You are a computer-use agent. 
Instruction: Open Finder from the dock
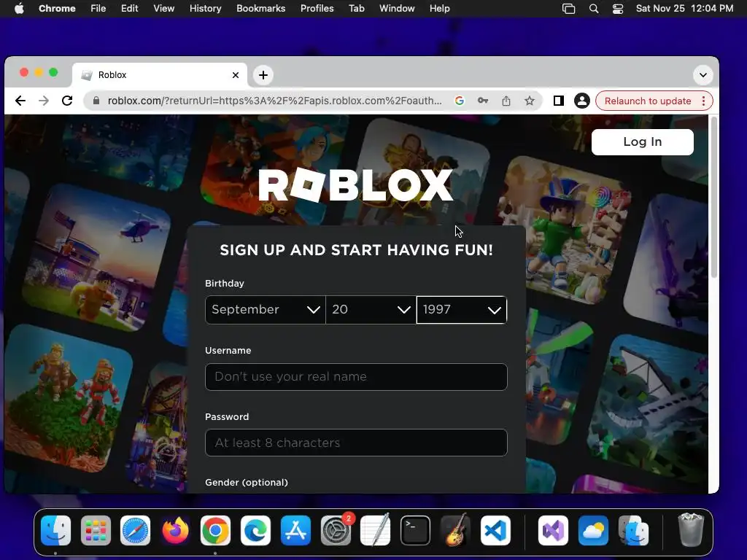(x=55, y=531)
